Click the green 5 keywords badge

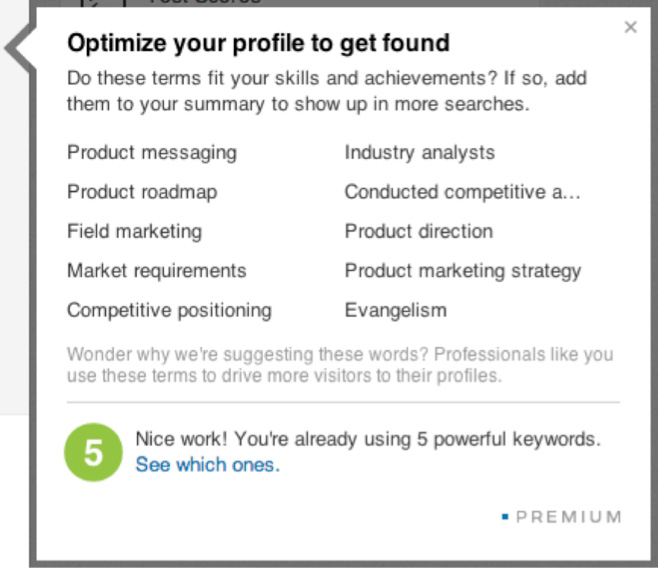[x=92, y=452]
